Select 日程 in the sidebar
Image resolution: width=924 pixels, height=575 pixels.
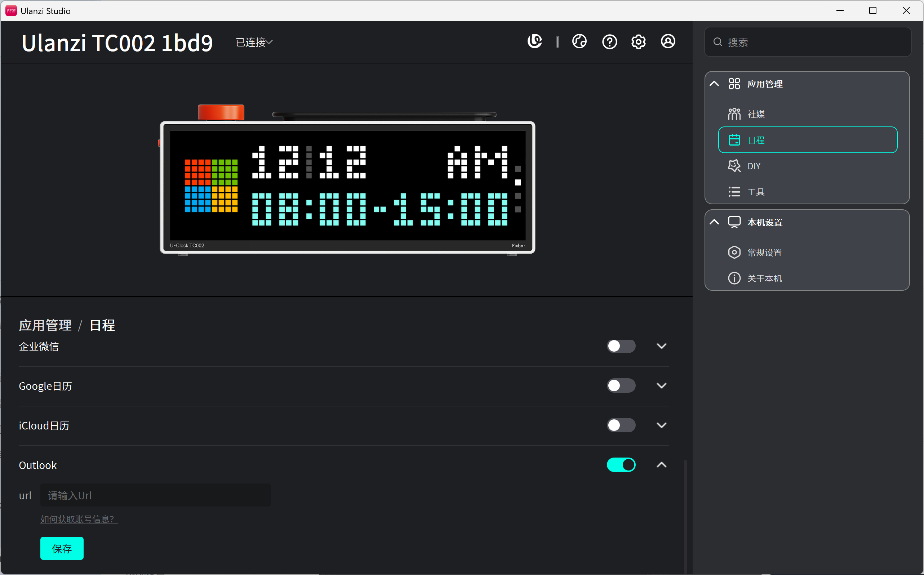[x=808, y=140]
